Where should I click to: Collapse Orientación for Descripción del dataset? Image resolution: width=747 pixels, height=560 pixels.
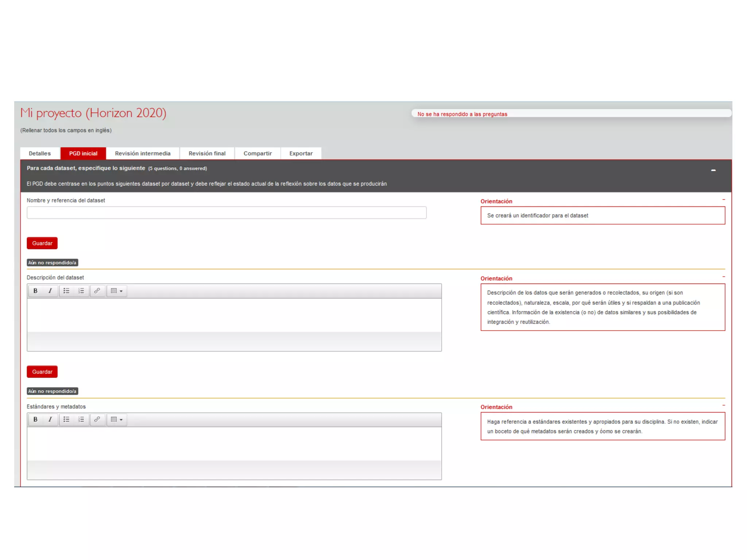coord(723,277)
